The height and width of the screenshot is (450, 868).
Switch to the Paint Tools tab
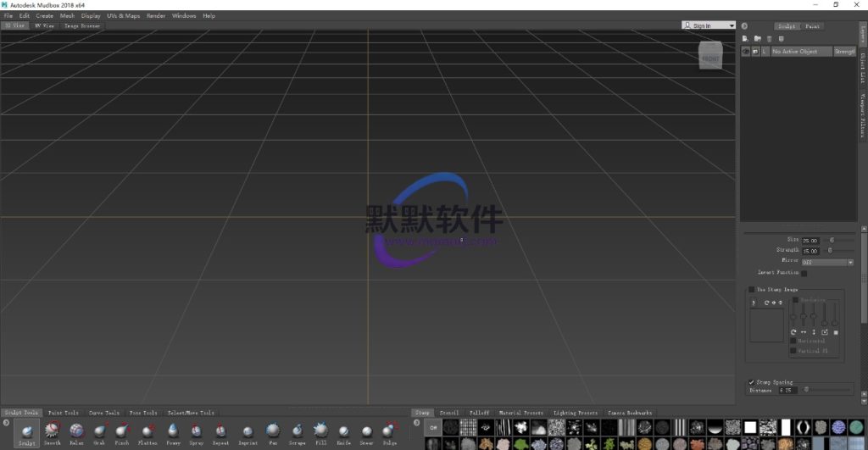64,413
